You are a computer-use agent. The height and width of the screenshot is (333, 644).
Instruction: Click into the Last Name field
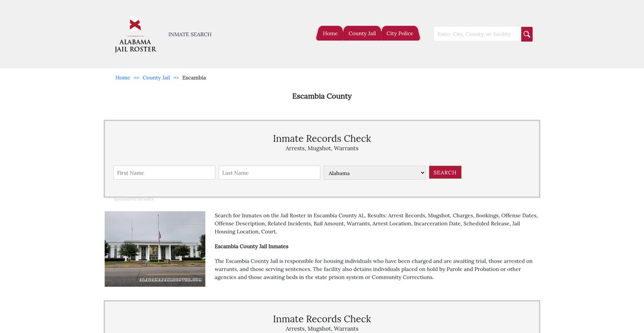pos(269,173)
